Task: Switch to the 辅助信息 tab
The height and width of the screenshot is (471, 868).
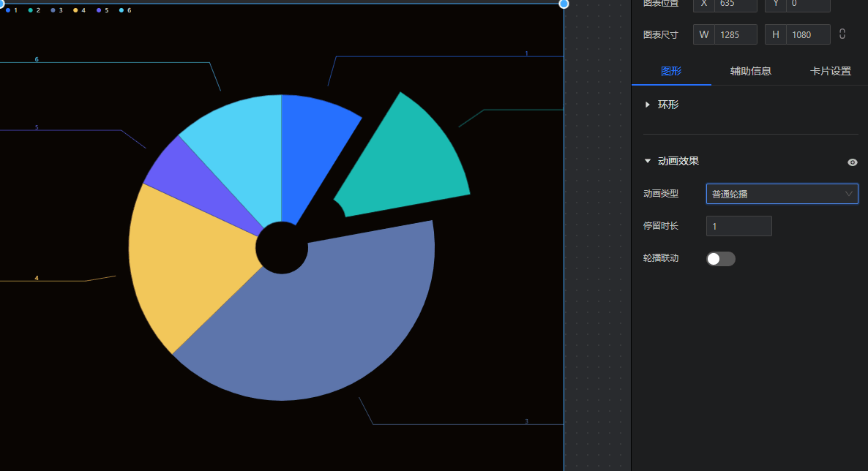Action: point(750,72)
